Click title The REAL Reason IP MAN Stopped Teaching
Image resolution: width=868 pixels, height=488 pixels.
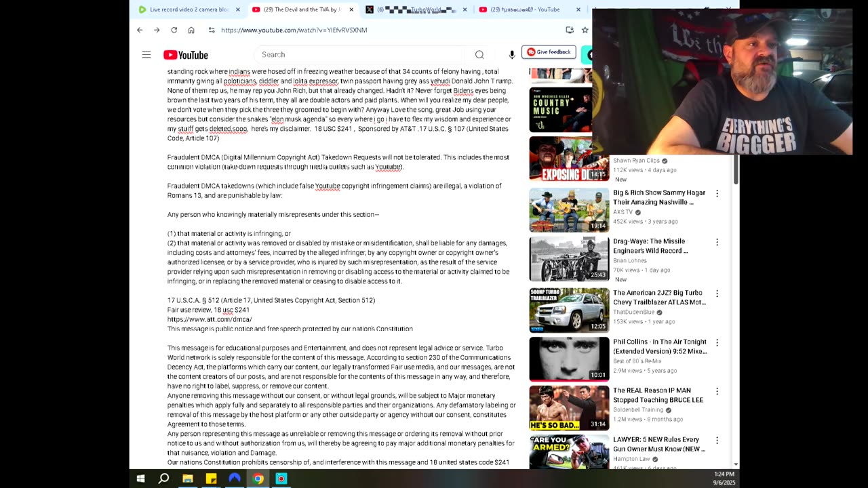[x=658, y=395]
